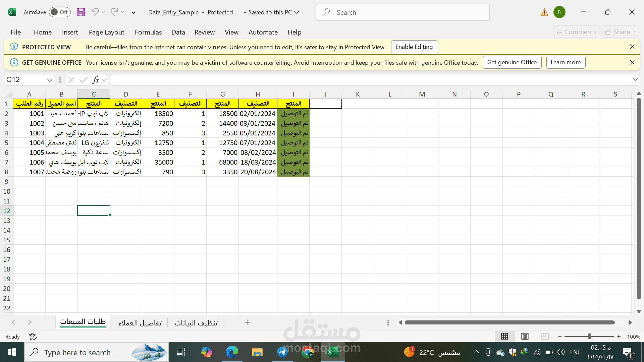Click the Search box in title bar

(x=402, y=12)
